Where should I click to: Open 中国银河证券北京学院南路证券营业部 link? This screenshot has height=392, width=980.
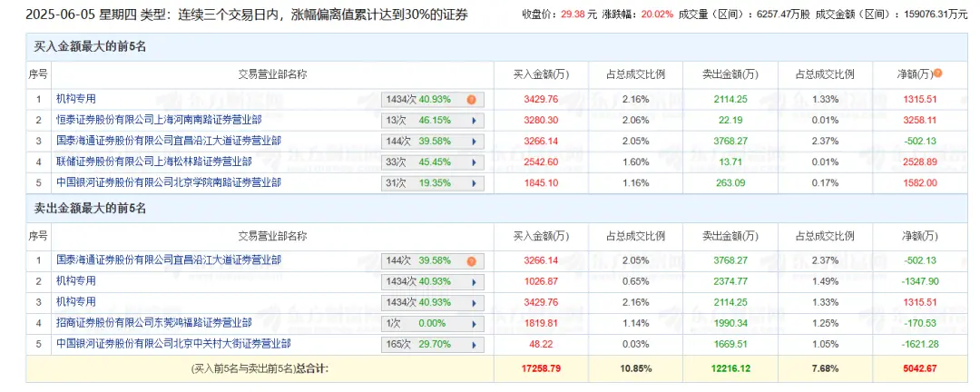pyautogui.click(x=167, y=182)
